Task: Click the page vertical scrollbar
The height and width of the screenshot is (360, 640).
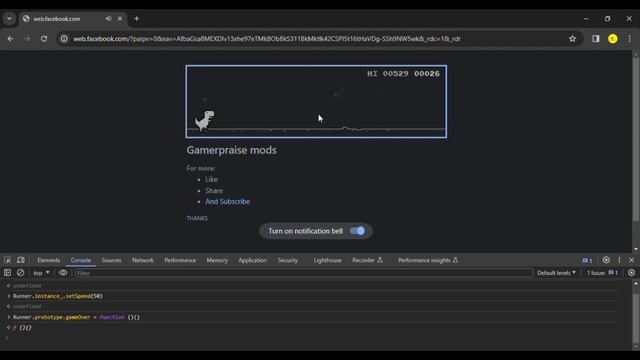Action: pos(636,140)
